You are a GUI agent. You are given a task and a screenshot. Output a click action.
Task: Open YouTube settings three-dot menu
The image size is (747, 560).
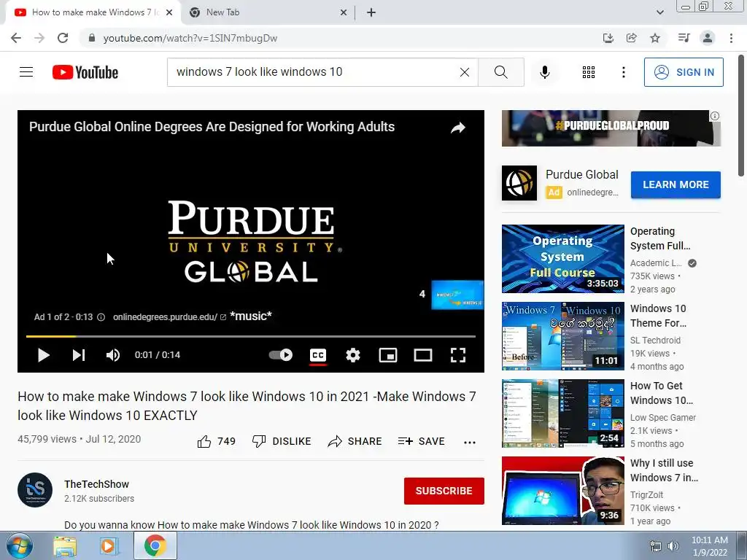pos(623,72)
